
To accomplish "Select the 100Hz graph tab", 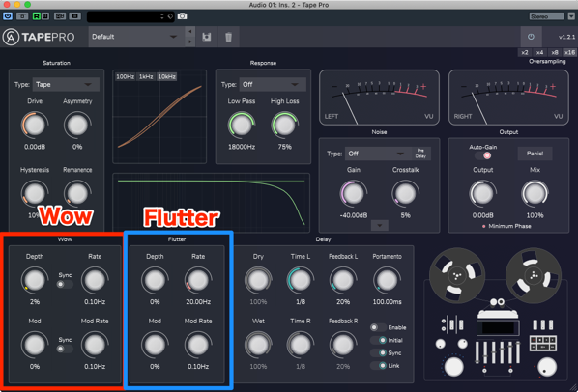I will click(125, 76).
